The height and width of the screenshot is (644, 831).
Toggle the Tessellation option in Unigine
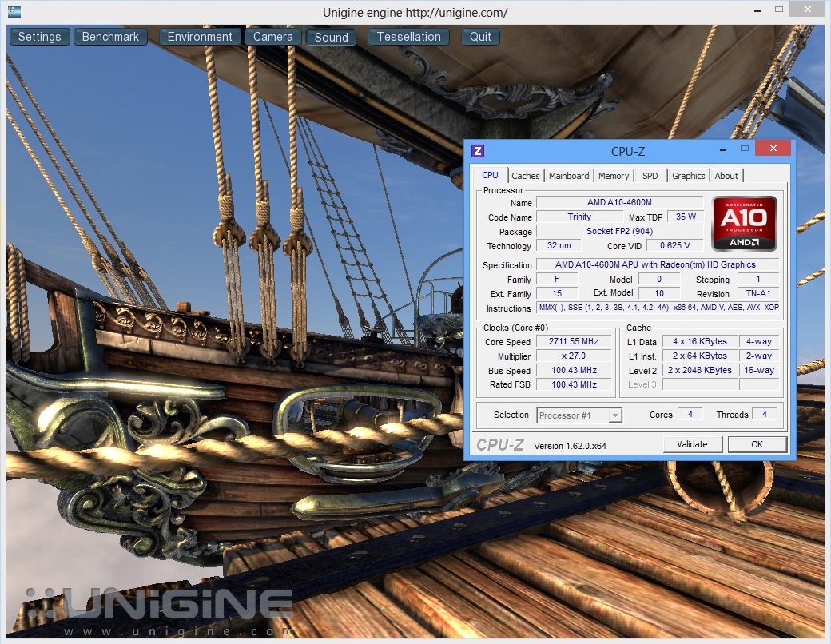point(408,37)
